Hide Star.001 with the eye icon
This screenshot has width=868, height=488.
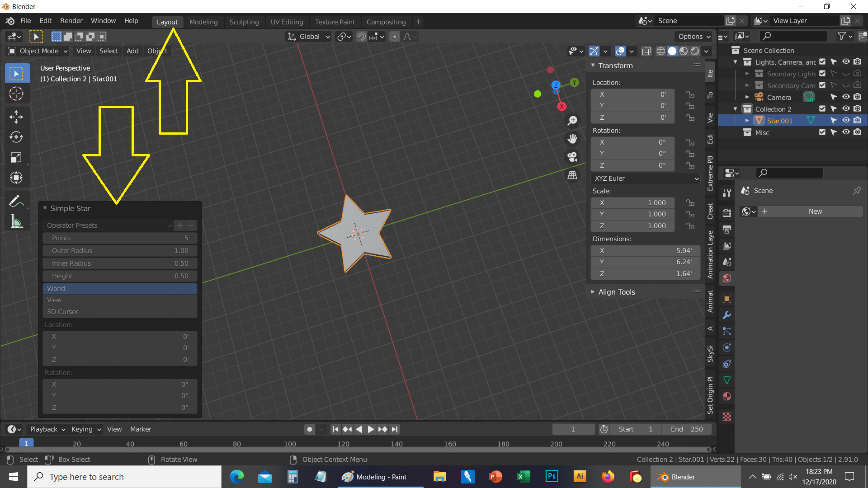846,121
